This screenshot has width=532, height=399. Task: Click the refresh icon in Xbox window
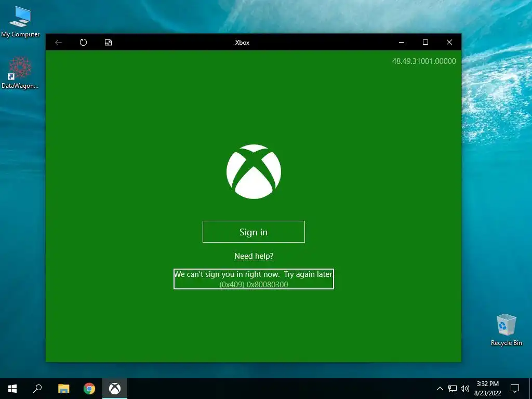[83, 43]
